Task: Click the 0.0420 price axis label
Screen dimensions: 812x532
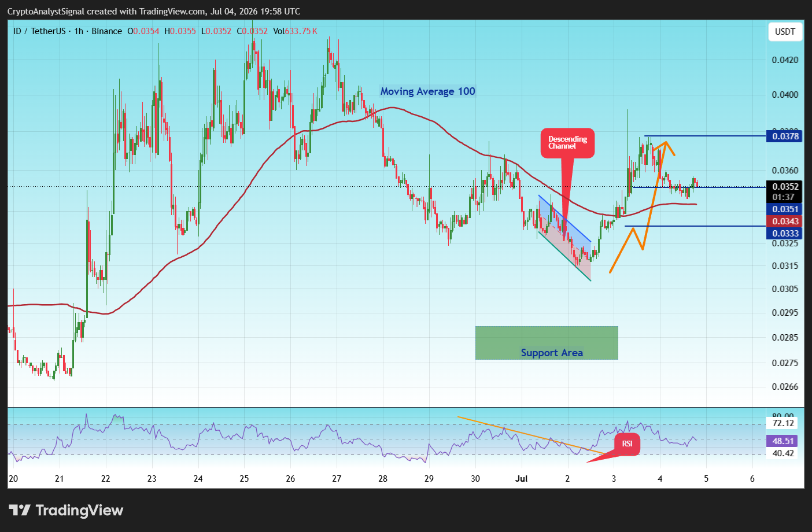Action: coord(785,60)
